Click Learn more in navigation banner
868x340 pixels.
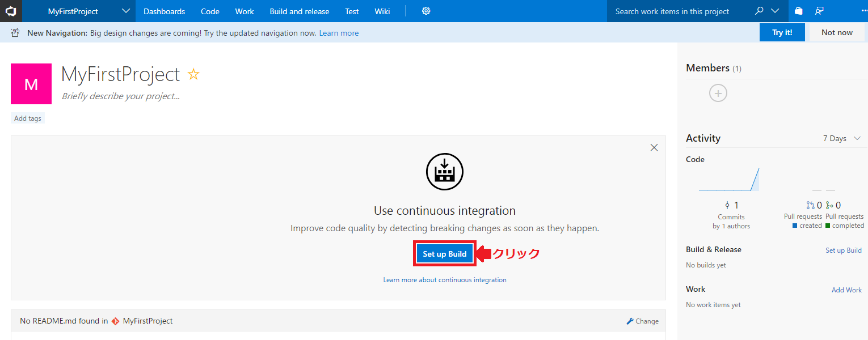[x=339, y=33]
